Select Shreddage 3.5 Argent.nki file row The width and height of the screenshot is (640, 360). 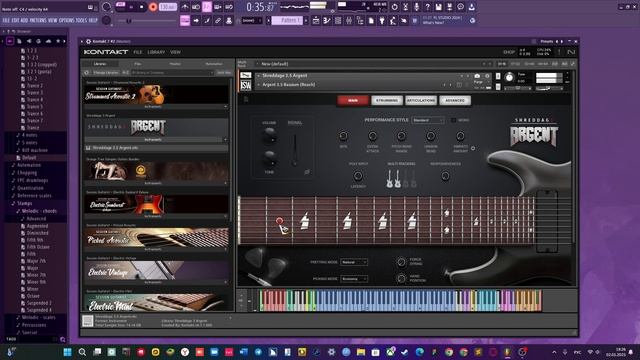[156, 148]
